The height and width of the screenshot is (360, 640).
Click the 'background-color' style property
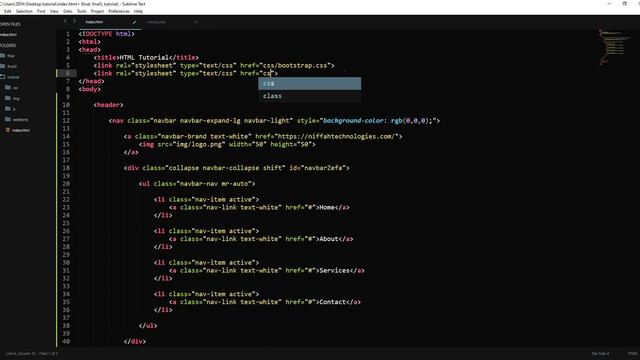coord(353,121)
